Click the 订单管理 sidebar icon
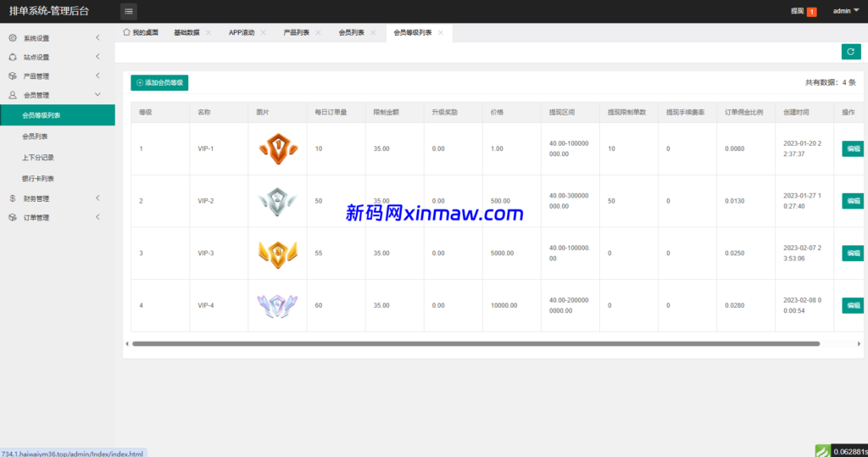Viewport: 868px width, 457px height. point(13,217)
